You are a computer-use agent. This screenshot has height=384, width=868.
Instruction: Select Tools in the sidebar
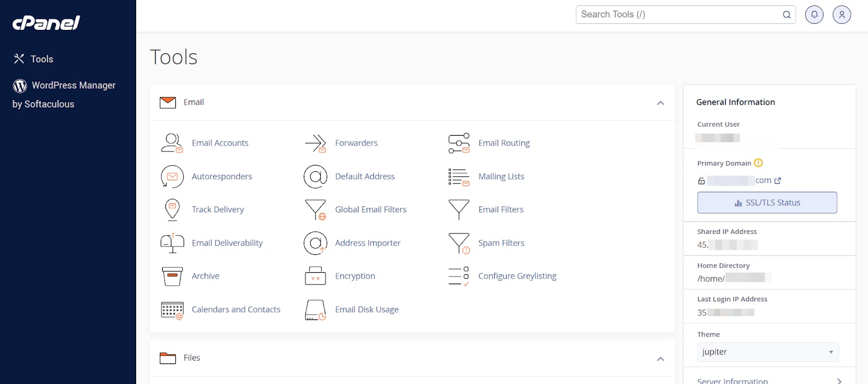41,59
